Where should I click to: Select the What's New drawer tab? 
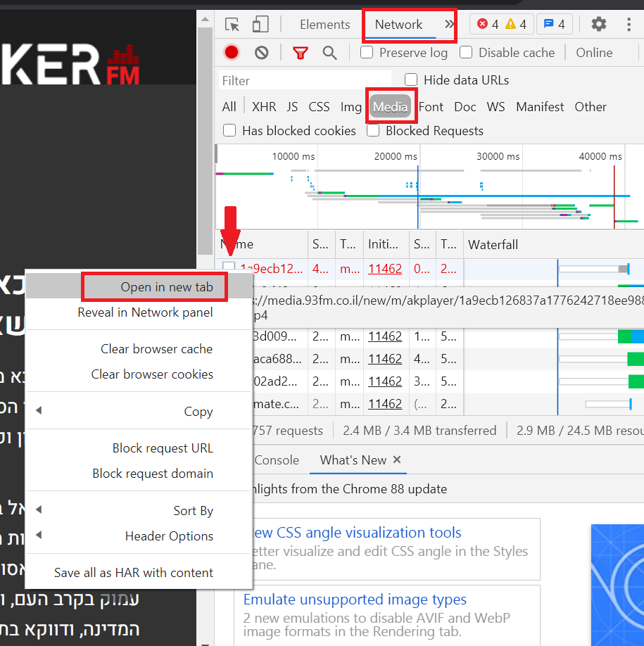(353, 460)
